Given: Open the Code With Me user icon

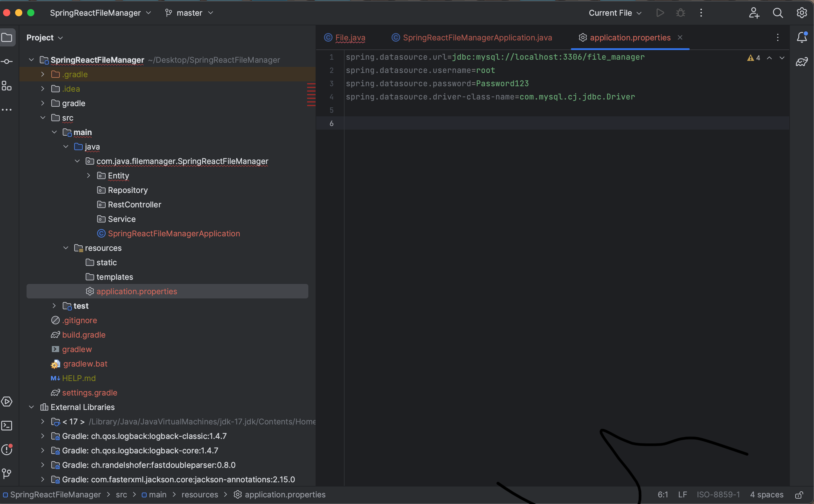Looking at the screenshot, I should pyautogui.click(x=755, y=13).
